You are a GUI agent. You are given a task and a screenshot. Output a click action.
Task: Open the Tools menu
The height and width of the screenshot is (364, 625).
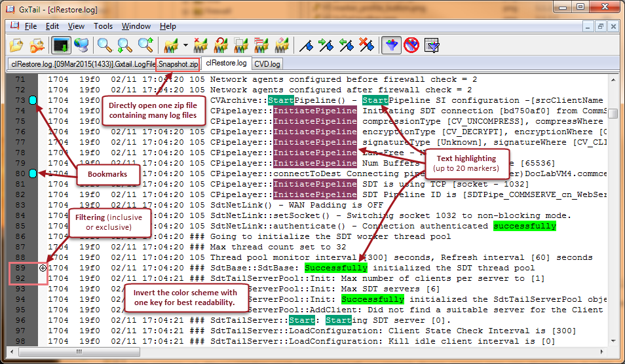103,26
